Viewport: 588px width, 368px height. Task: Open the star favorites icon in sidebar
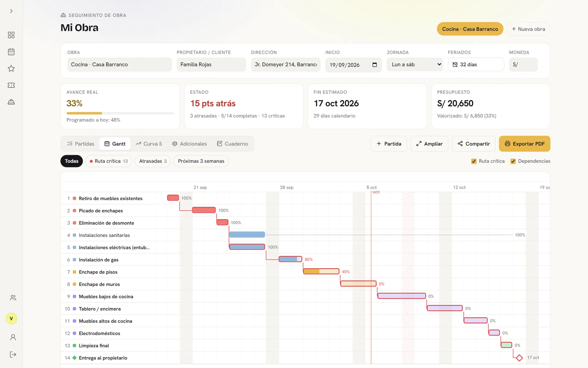tap(11, 68)
